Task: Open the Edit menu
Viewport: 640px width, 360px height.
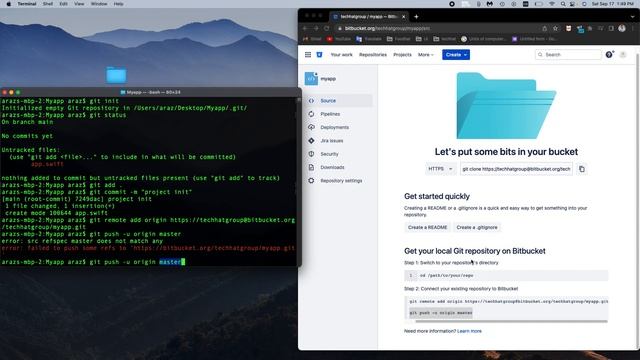Action: (x=63, y=4)
